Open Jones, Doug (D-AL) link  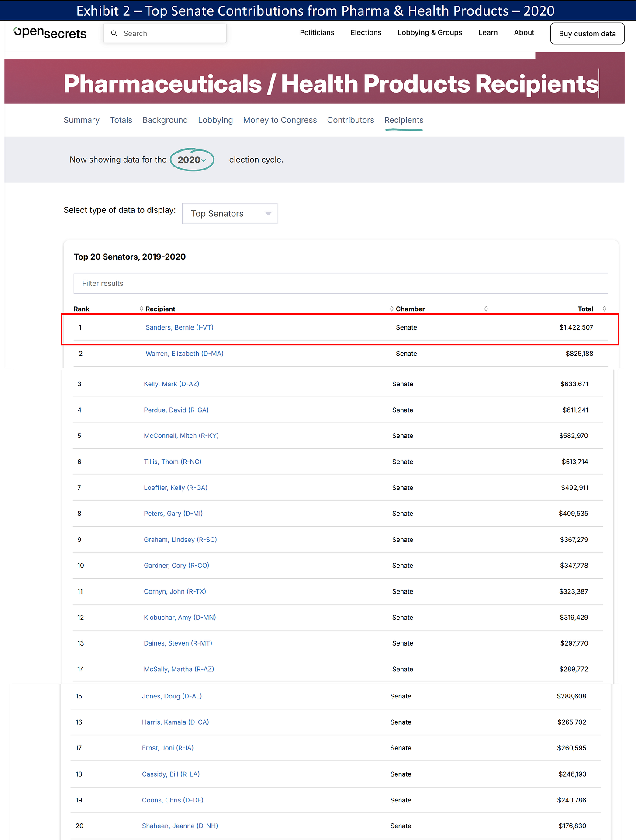pos(172,696)
